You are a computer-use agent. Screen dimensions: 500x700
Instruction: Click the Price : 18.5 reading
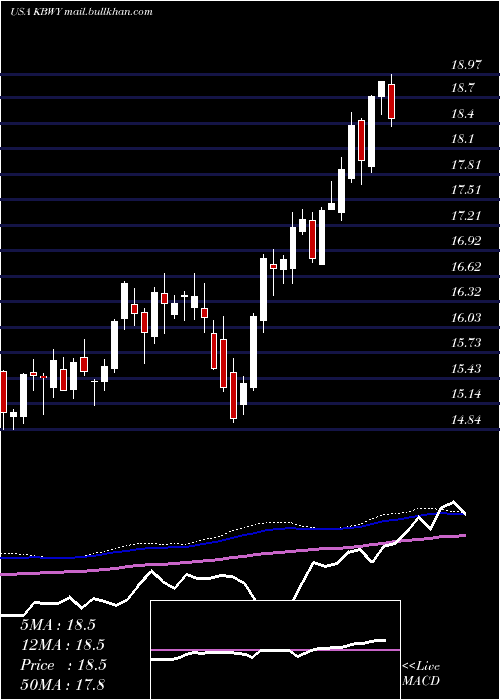point(63,665)
